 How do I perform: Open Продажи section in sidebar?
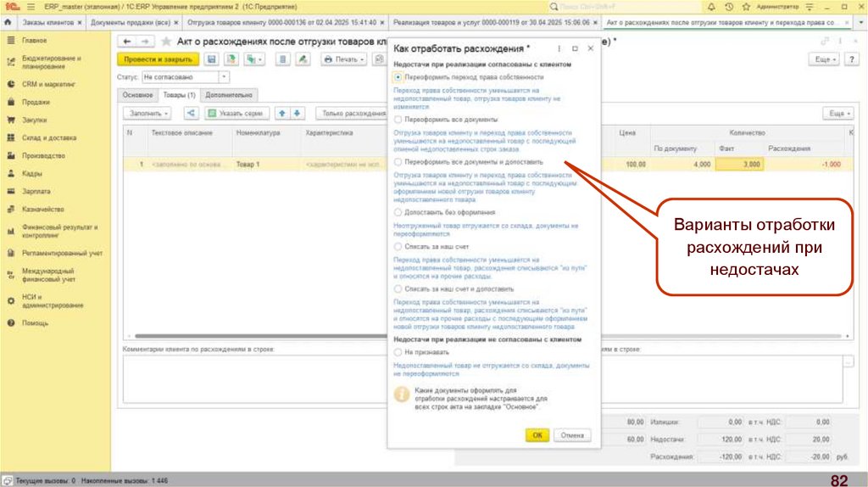36,102
